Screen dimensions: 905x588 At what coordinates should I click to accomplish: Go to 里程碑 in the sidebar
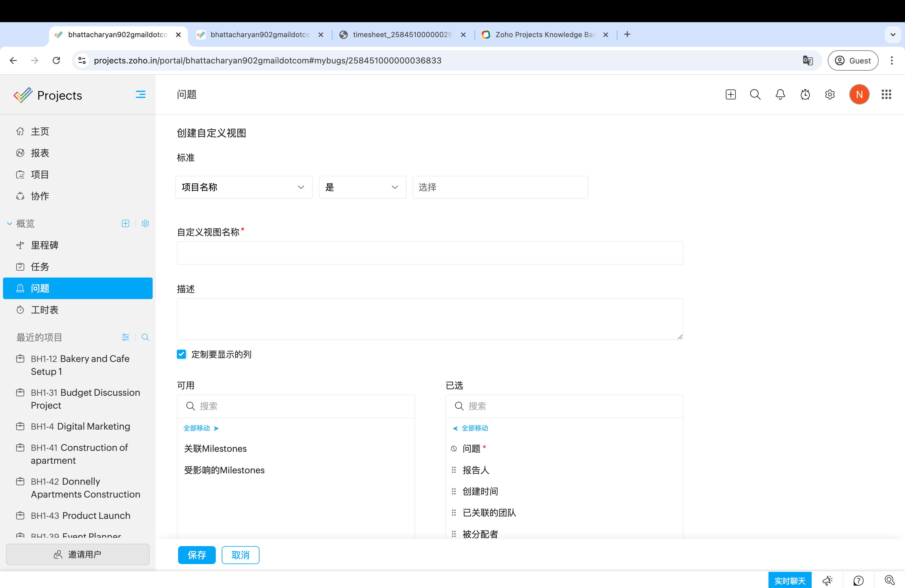pos(45,245)
